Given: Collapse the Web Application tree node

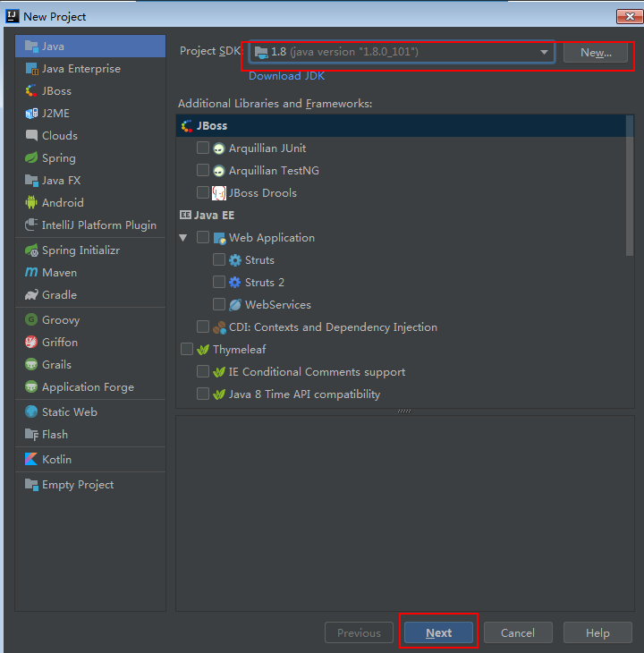Looking at the screenshot, I should pyautogui.click(x=183, y=238).
